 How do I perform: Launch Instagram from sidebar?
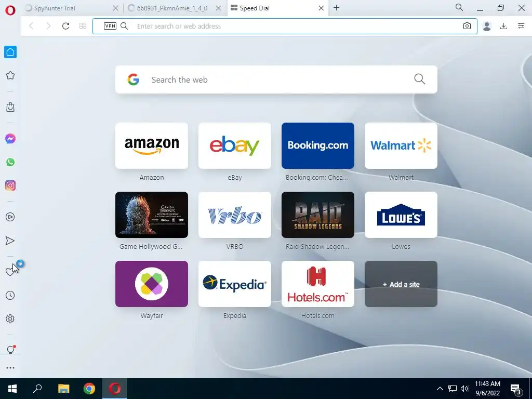(10, 185)
